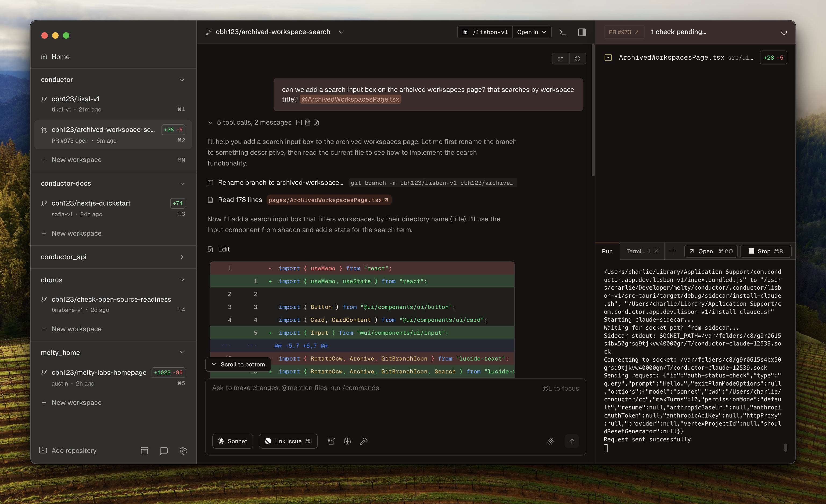Click the send arrow button

tap(572, 441)
